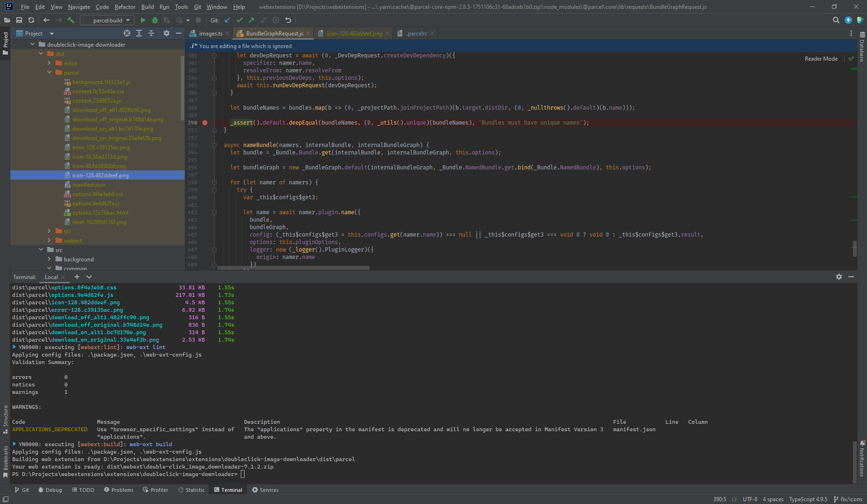The image size is (867, 504).
Task: Start debugging using the bug icon
Action: point(154,20)
